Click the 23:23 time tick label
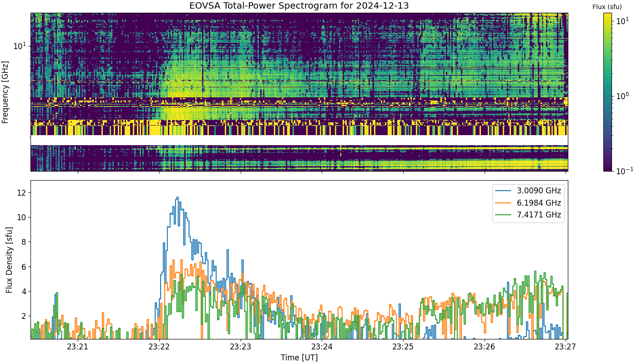 point(241,347)
